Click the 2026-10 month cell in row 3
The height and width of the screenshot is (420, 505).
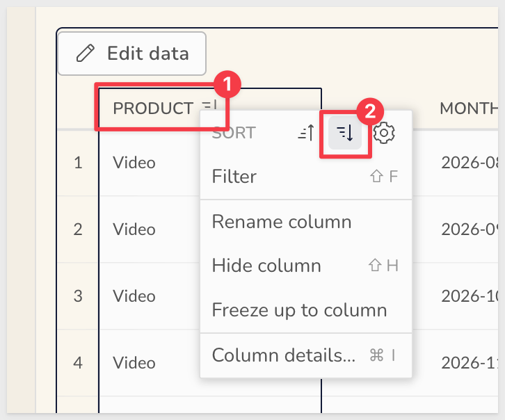(470, 296)
